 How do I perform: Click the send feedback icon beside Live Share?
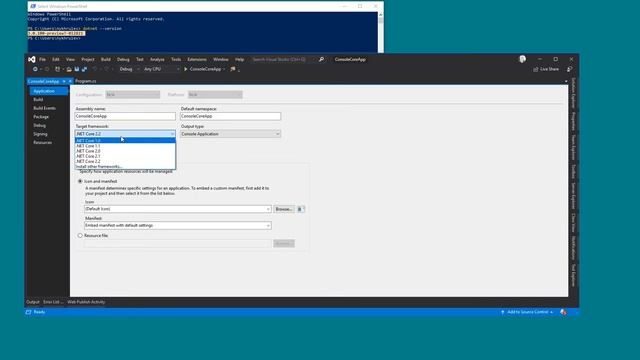[x=569, y=69]
